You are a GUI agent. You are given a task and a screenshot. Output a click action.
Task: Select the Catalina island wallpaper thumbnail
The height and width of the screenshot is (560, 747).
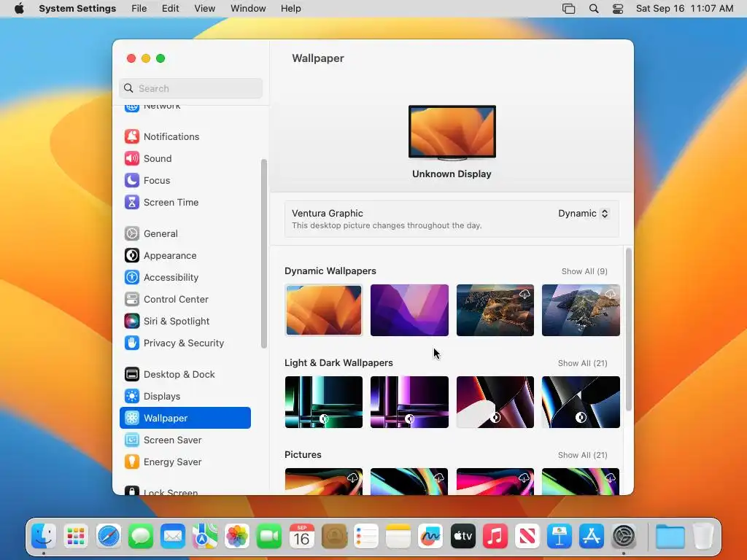(581, 311)
